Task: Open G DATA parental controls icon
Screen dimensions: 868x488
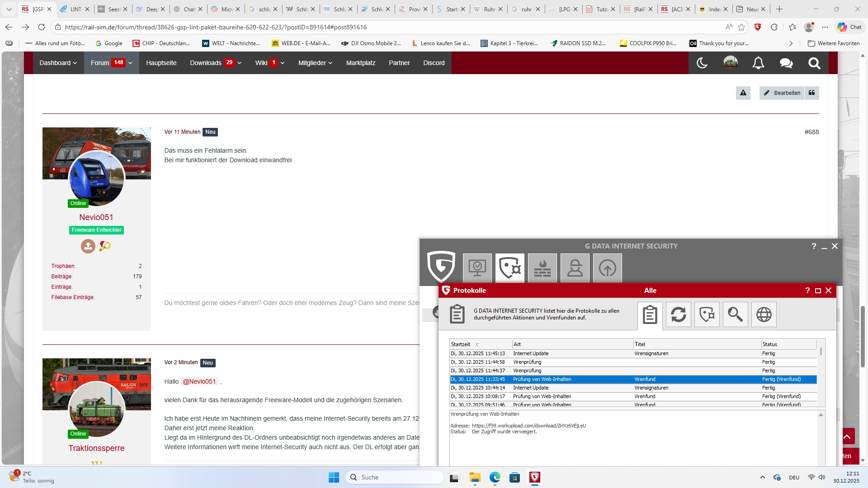Action: [x=575, y=268]
